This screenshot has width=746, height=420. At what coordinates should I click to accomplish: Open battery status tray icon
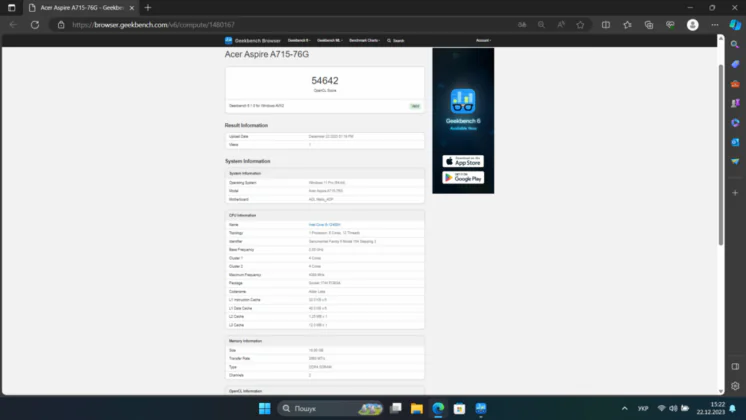click(x=685, y=408)
